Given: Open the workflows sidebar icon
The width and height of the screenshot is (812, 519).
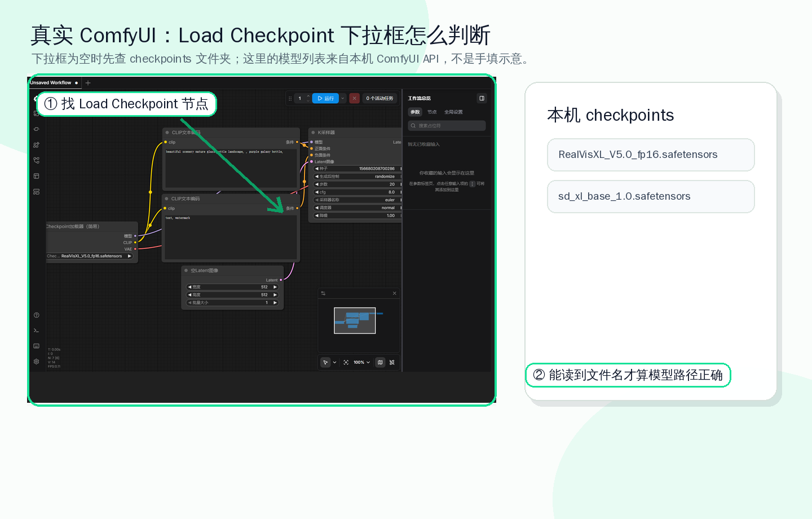Looking at the screenshot, I should (36, 160).
